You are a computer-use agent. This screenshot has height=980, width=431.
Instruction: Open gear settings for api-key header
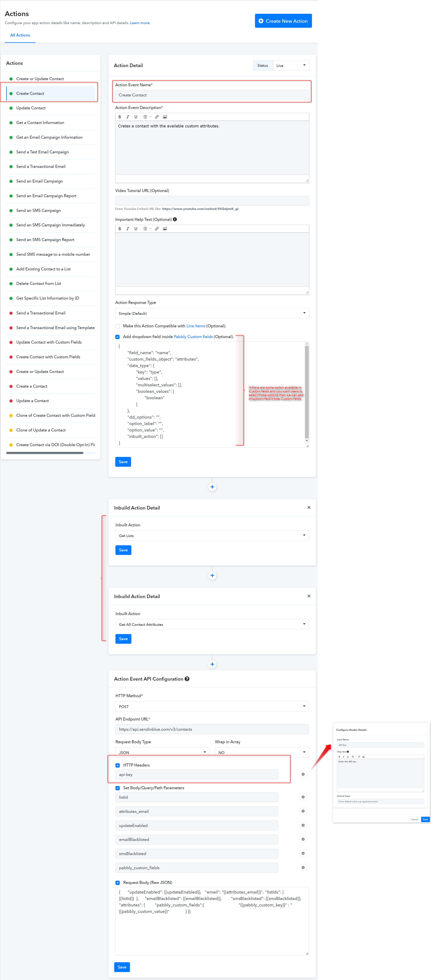tap(303, 774)
